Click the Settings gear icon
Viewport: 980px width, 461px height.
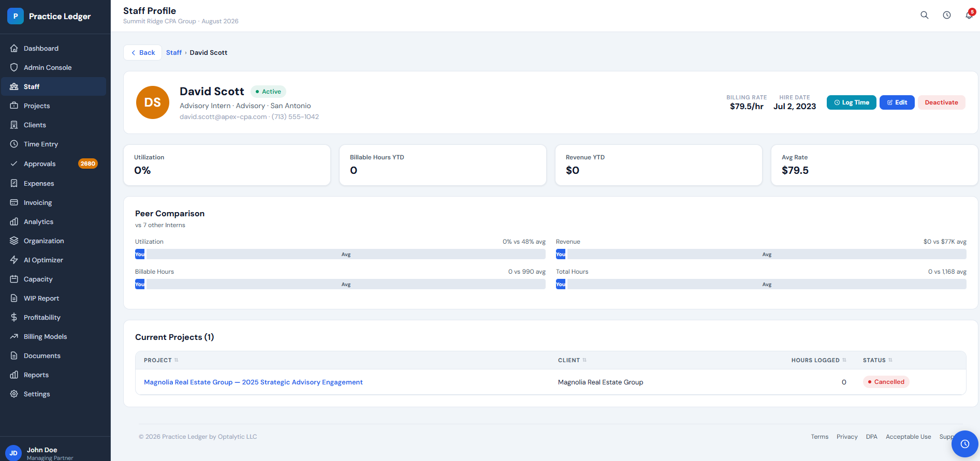coord(14,394)
